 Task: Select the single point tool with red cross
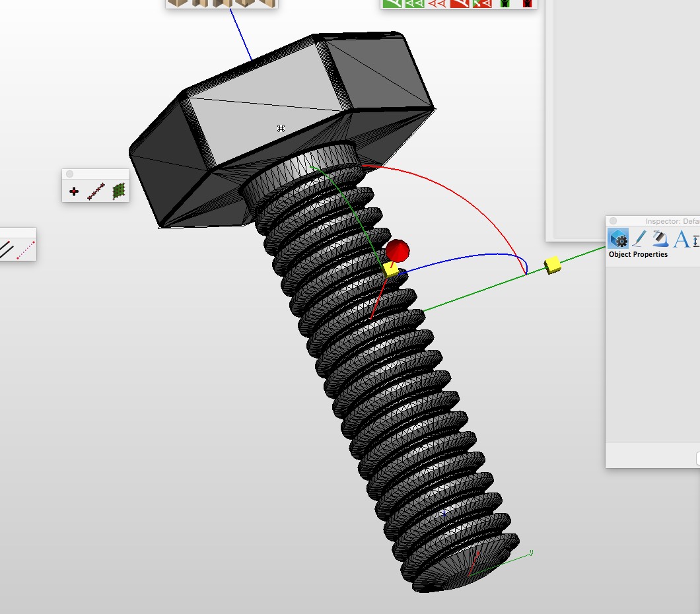[73, 191]
